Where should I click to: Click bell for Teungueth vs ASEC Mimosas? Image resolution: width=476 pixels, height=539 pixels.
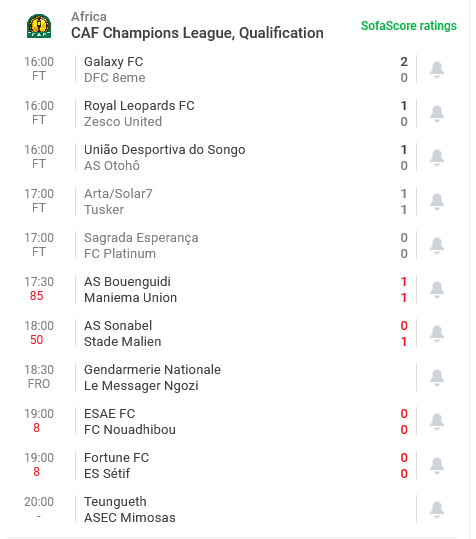[437, 509]
